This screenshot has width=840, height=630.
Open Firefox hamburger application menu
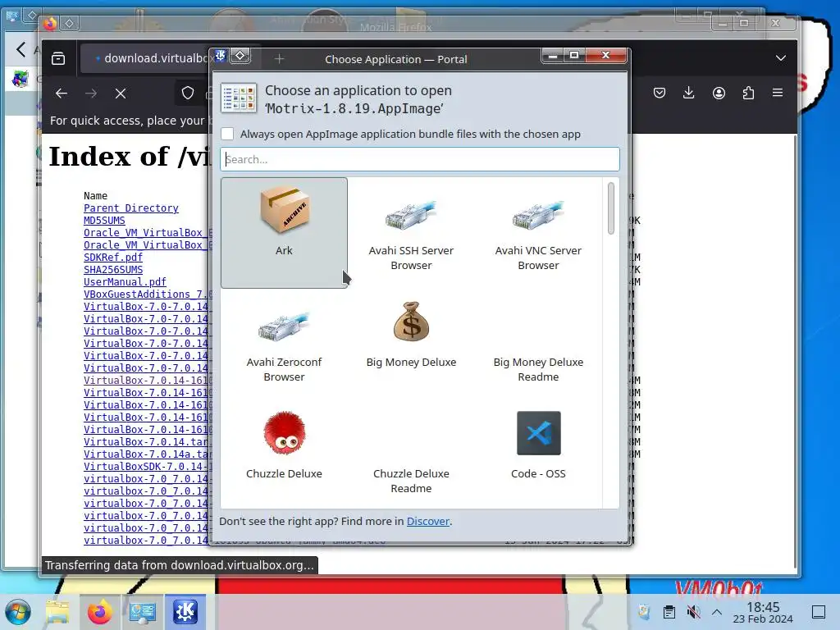pyautogui.click(x=778, y=93)
